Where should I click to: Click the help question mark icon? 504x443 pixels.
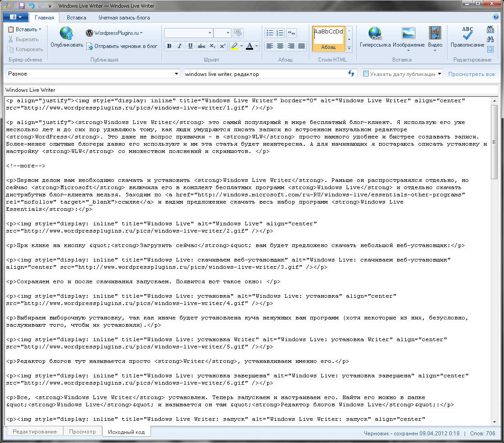click(496, 17)
